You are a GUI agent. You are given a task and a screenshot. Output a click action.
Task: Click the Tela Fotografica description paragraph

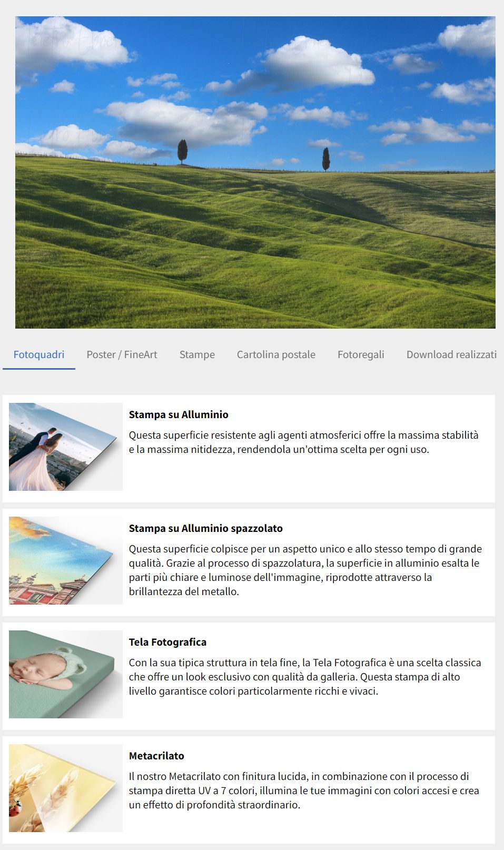(x=305, y=677)
